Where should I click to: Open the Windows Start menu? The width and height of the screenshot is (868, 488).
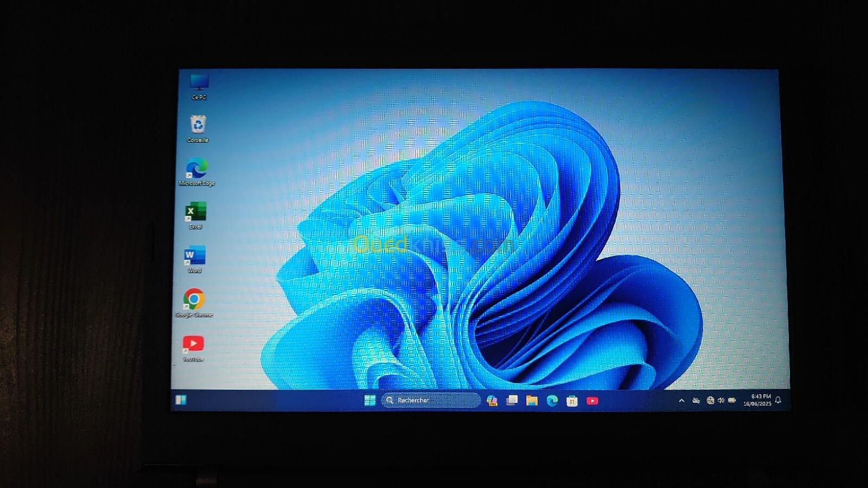pos(370,401)
